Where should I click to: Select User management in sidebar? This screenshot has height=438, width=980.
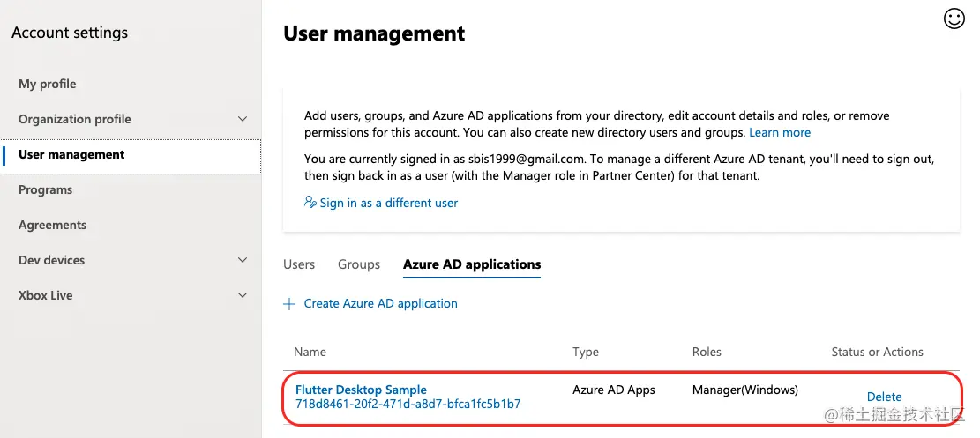coord(71,154)
